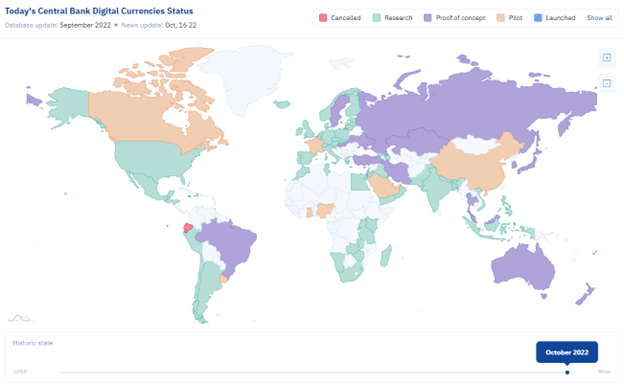Click Show all in legend
The image size is (624, 384).
[599, 18]
